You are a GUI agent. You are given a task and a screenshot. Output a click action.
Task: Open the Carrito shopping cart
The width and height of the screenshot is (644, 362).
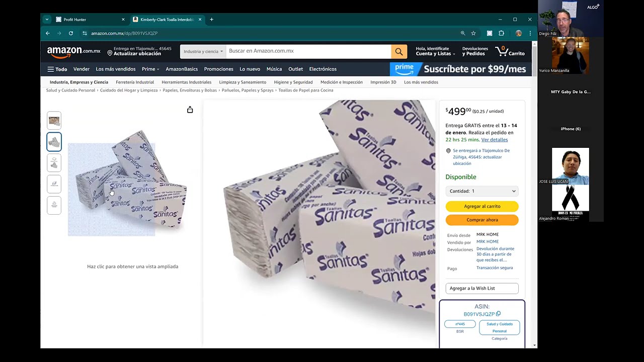pos(510,51)
